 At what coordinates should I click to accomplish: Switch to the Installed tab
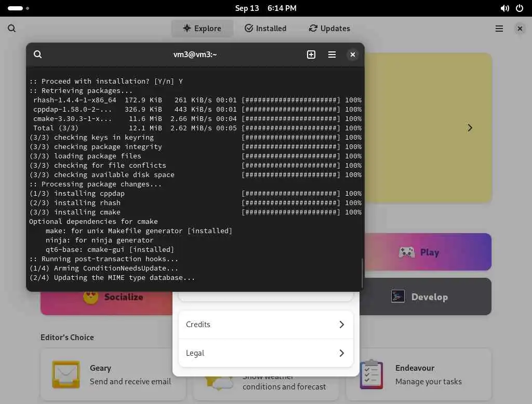pyautogui.click(x=265, y=28)
